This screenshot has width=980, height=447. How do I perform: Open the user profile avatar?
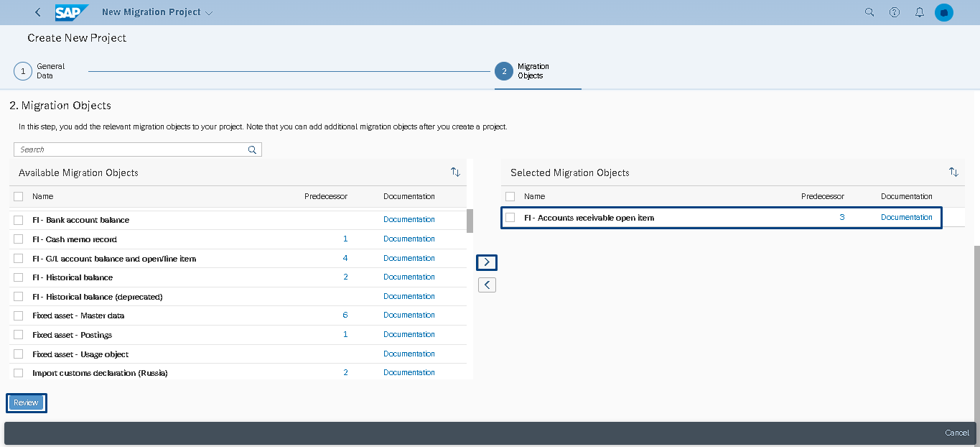click(x=944, y=12)
